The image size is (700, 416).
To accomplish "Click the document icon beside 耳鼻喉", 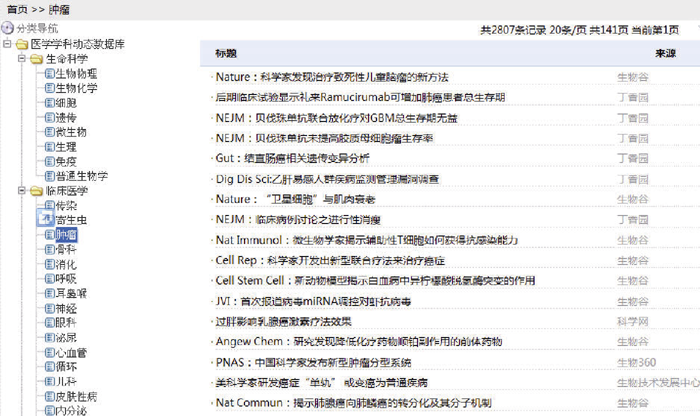I will [50, 293].
